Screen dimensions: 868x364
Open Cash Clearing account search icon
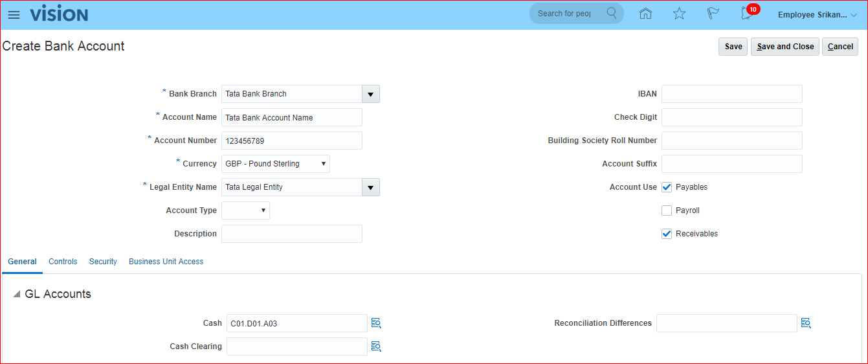click(376, 347)
